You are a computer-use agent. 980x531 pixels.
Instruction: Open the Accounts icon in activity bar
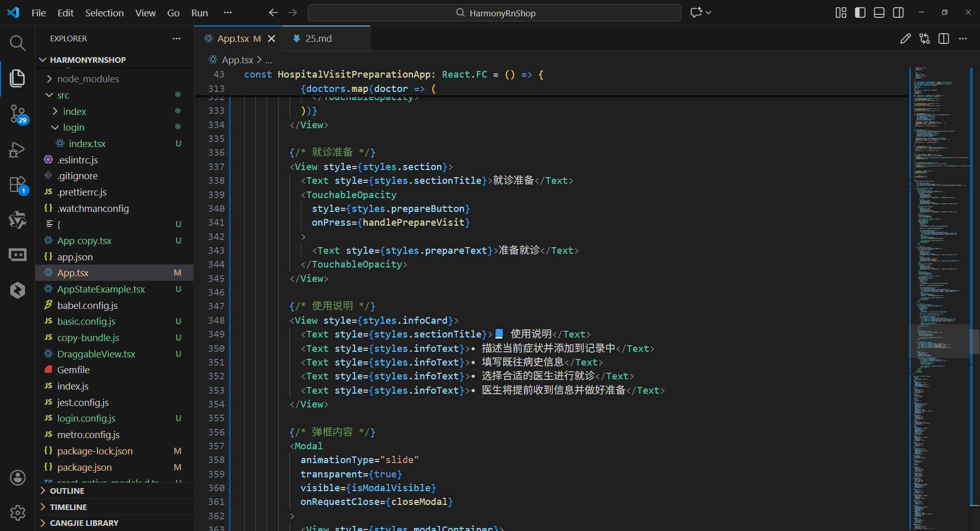pos(17,478)
